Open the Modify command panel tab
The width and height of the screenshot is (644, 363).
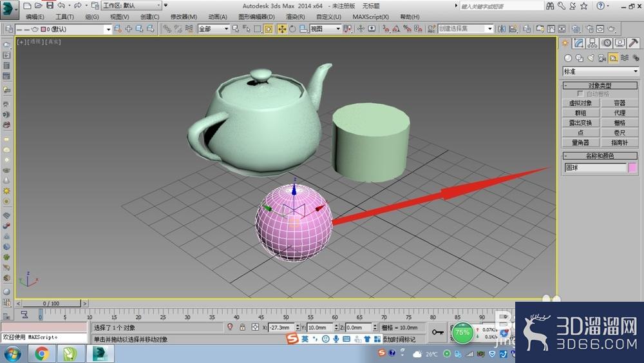(579, 43)
